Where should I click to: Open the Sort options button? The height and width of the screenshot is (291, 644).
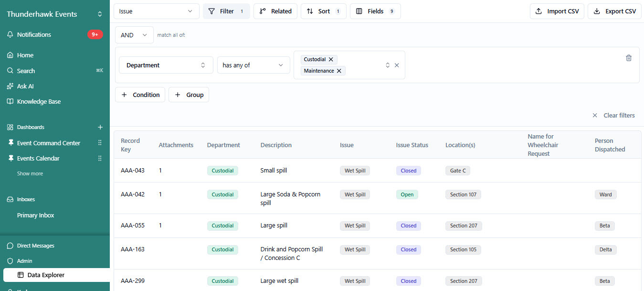coord(324,11)
